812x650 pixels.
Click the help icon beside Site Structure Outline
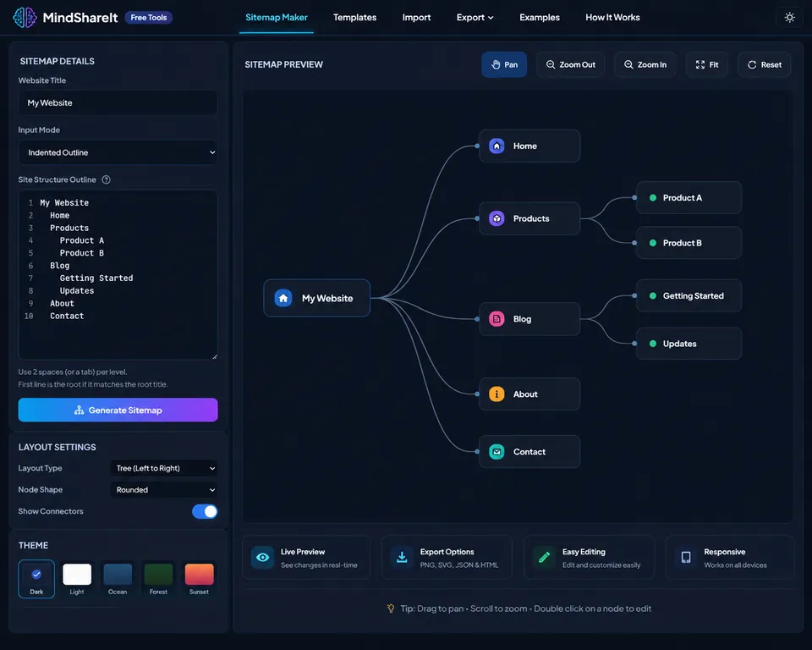[x=107, y=180]
